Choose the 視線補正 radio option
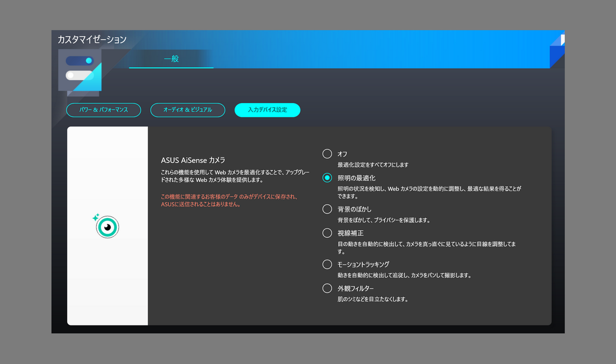 click(327, 233)
